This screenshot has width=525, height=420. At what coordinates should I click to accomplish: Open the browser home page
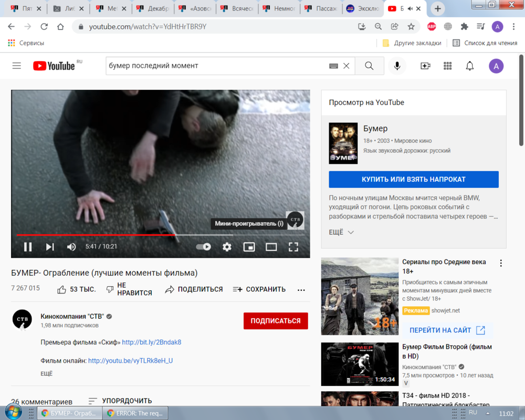coord(60,27)
